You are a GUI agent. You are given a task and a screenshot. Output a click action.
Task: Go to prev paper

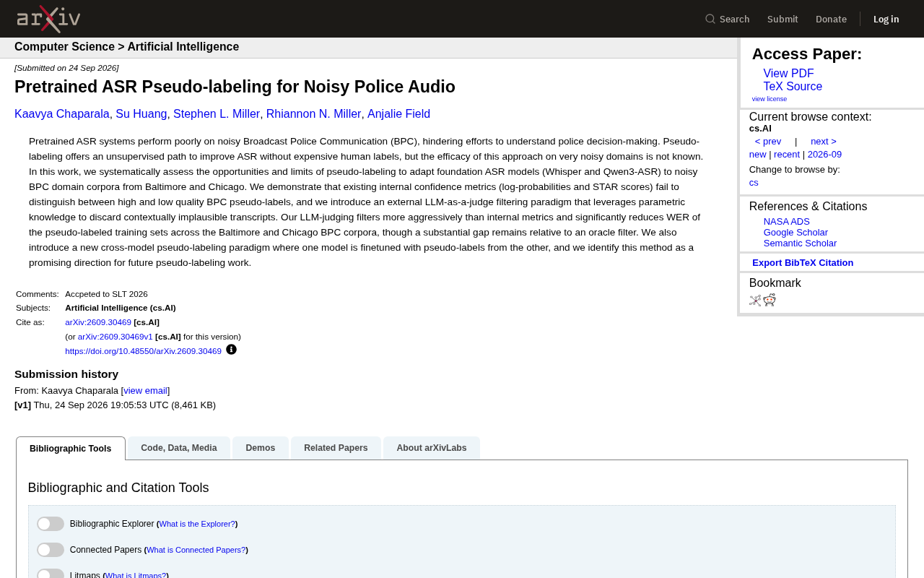tap(768, 142)
